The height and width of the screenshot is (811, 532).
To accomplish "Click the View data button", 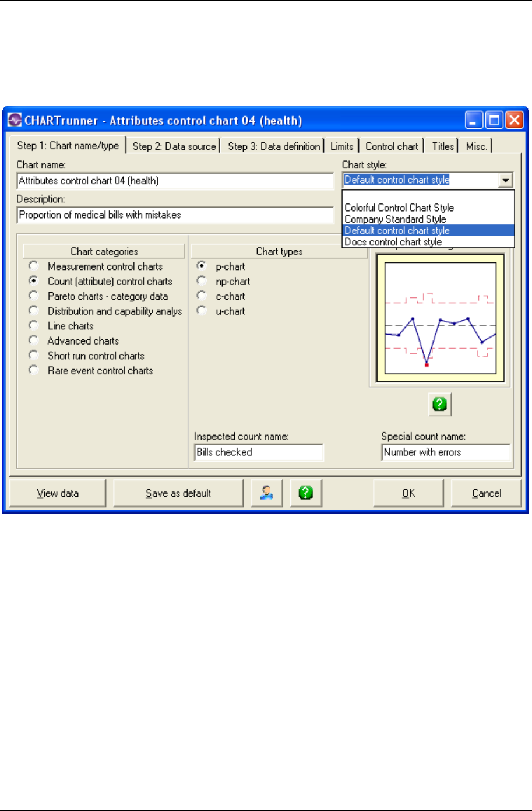I will (x=58, y=493).
